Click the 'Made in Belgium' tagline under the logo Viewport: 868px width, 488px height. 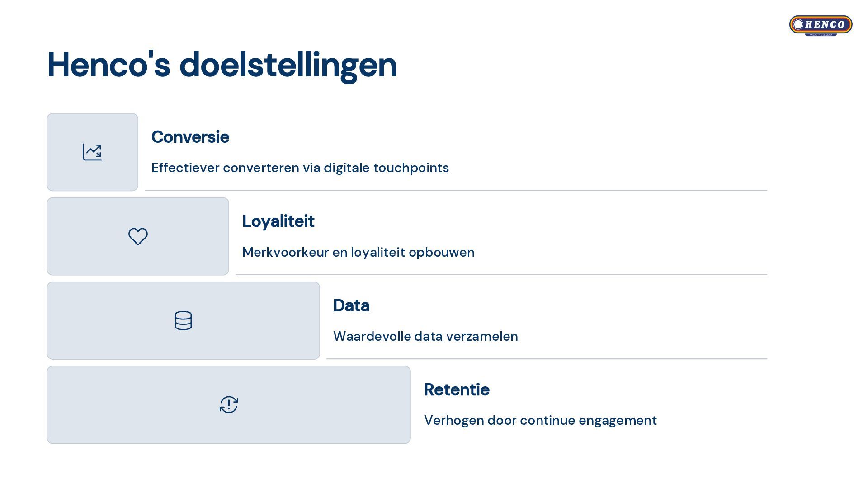(x=821, y=34)
